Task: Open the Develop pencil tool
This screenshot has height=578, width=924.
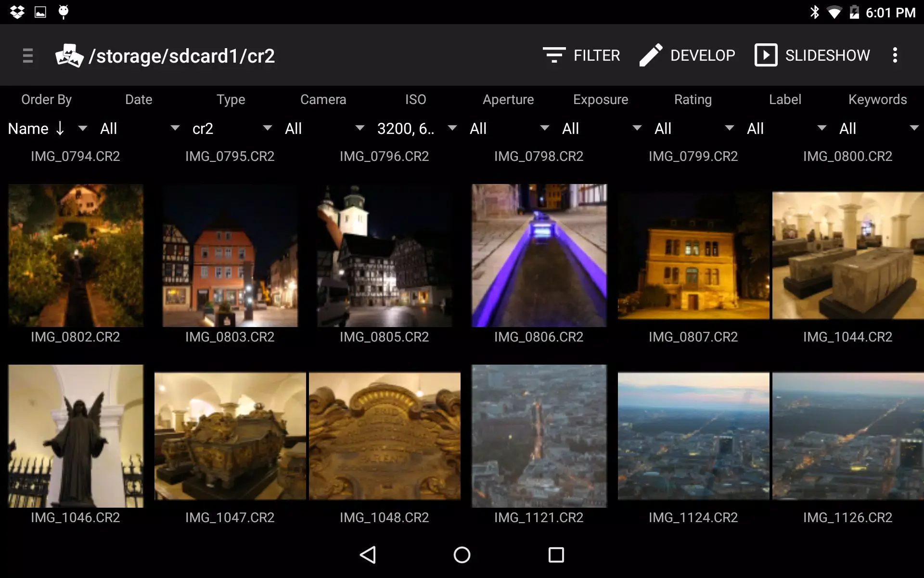Action: point(651,55)
